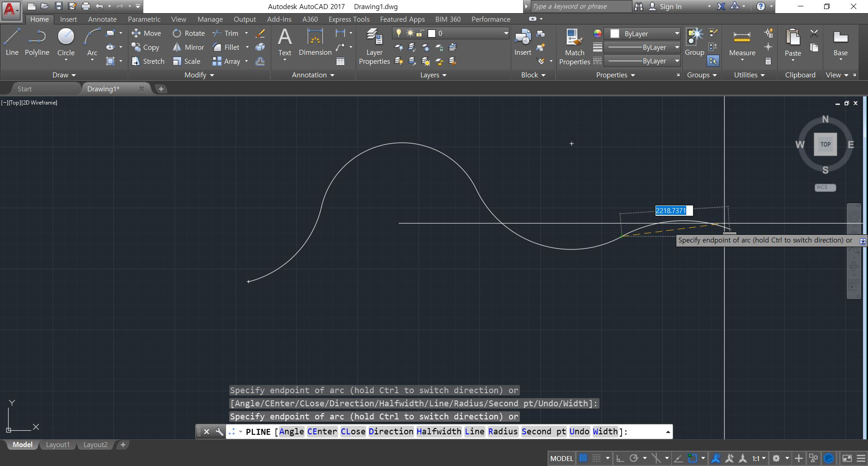Image resolution: width=868 pixels, height=466 pixels.
Task: Expand the Draw panel
Action: coord(64,75)
